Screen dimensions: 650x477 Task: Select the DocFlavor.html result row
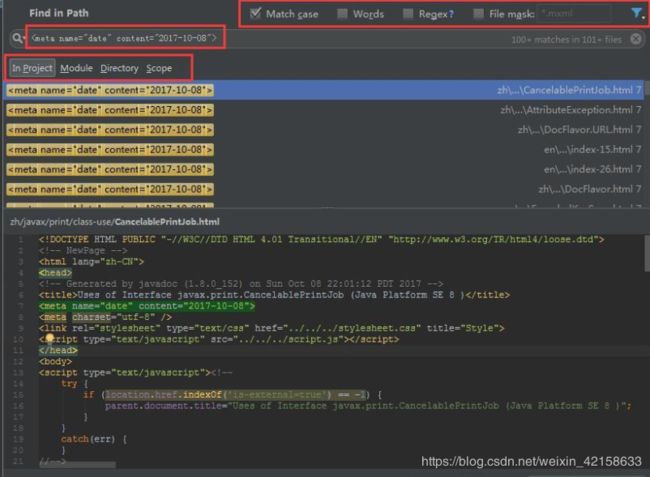tap(324, 189)
